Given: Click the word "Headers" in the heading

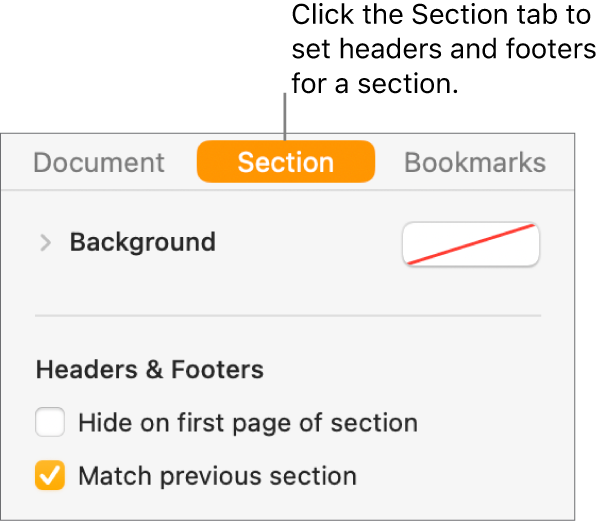Looking at the screenshot, I should (x=85, y=370).
